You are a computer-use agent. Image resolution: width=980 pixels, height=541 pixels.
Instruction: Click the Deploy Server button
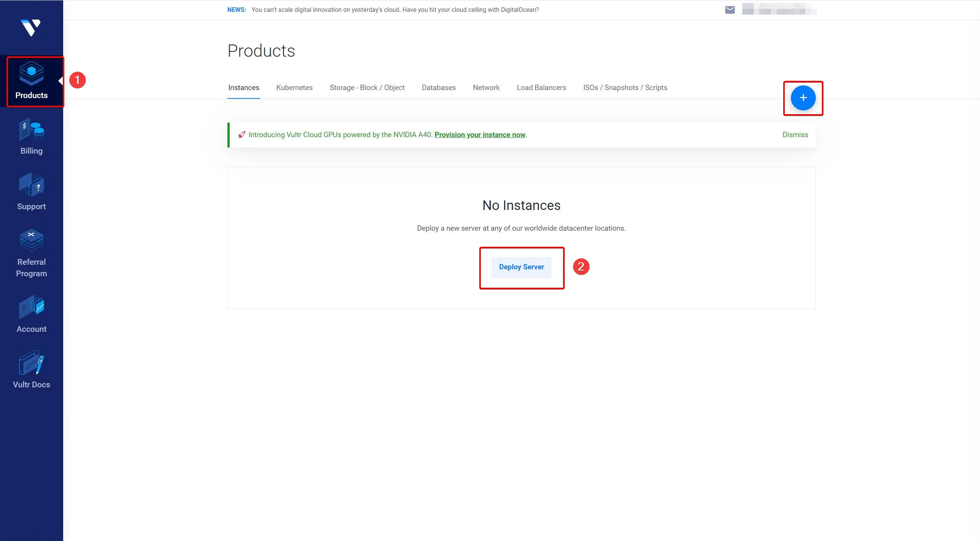(521, 267)
